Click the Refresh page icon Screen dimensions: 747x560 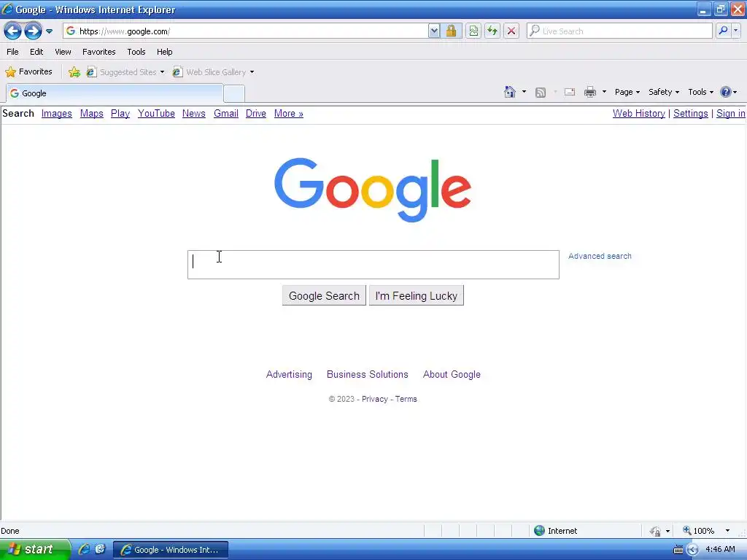pyautogui.click(x=492, y=31)
